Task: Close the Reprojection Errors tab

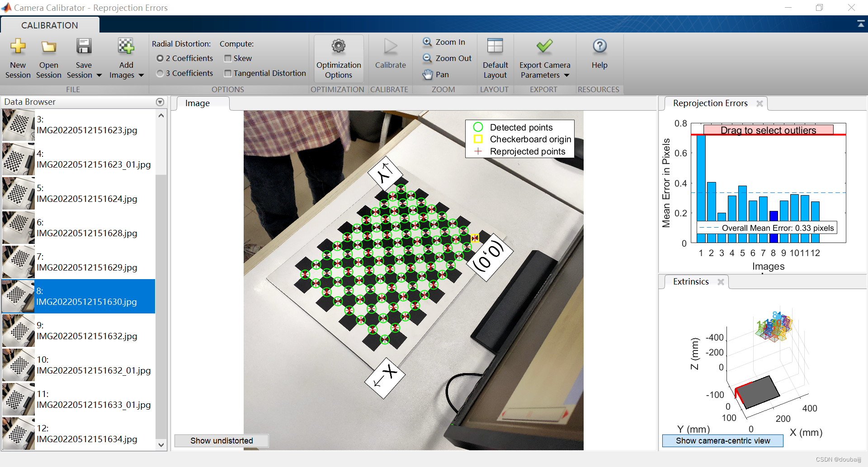Action: [759, 103]
